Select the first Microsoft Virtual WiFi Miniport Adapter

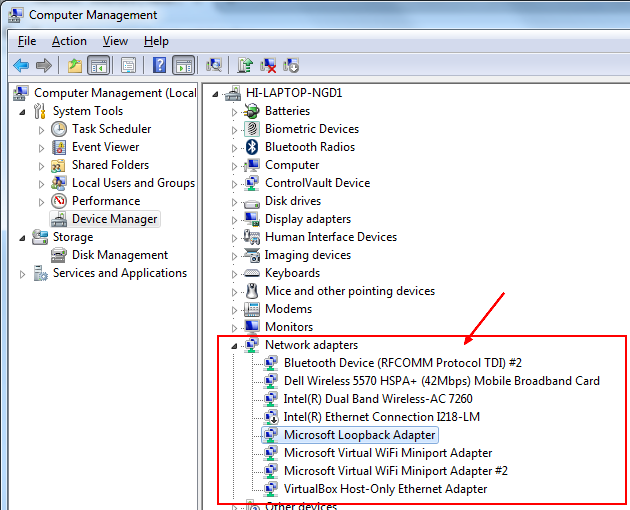(x=388, y=453)
